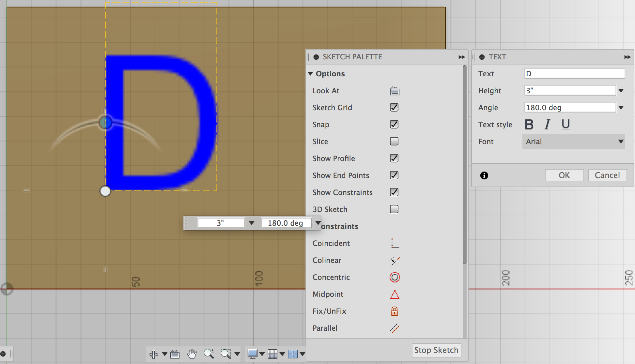Click the Sketch Palette double-arrow dock icon
Viewport: 635px width, 364px height.
point(461,57)
